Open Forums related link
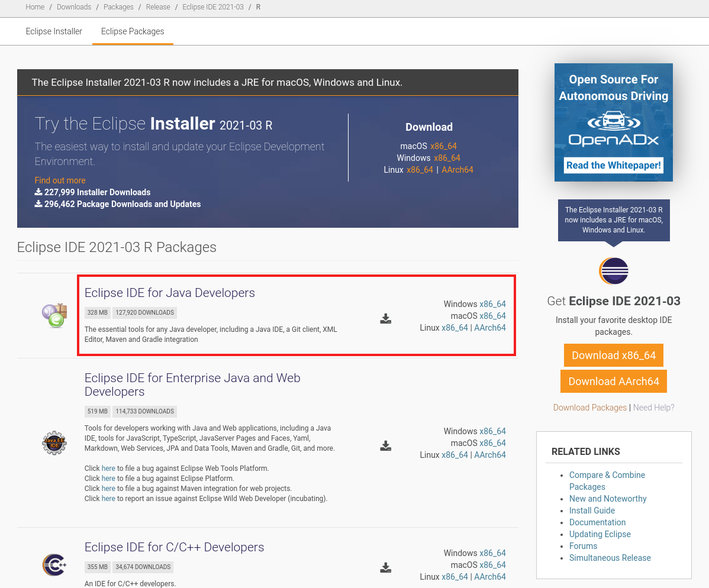Image resolution: width=709 pixels, height=588 pixels. [x=583, y=545]
